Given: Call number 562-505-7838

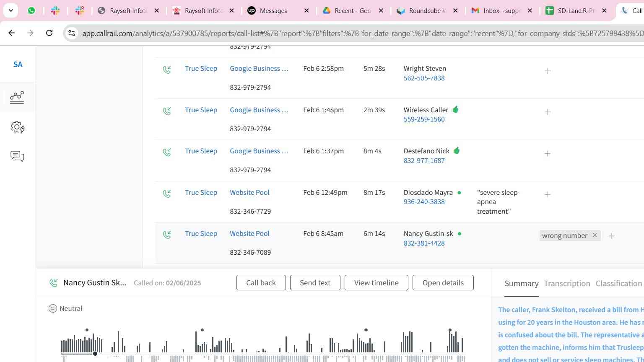Looking at the screenshot, I should coord(424,78).
